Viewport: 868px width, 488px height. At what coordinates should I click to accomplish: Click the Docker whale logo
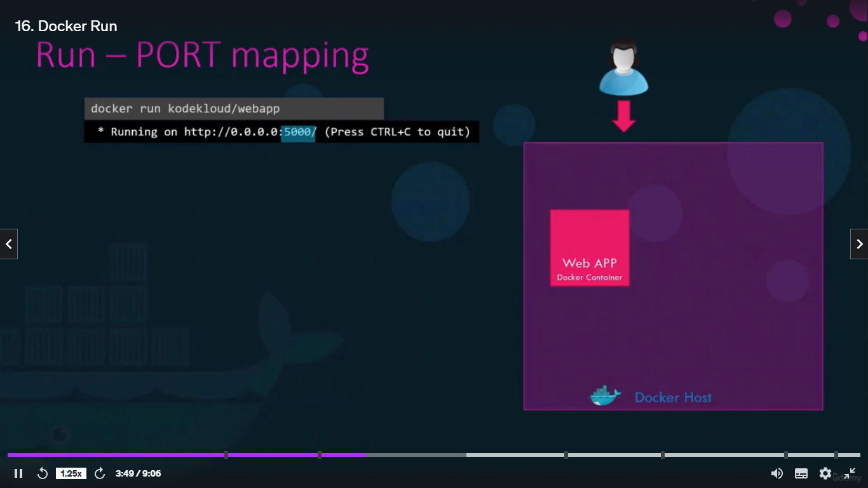tap(605, 396)
